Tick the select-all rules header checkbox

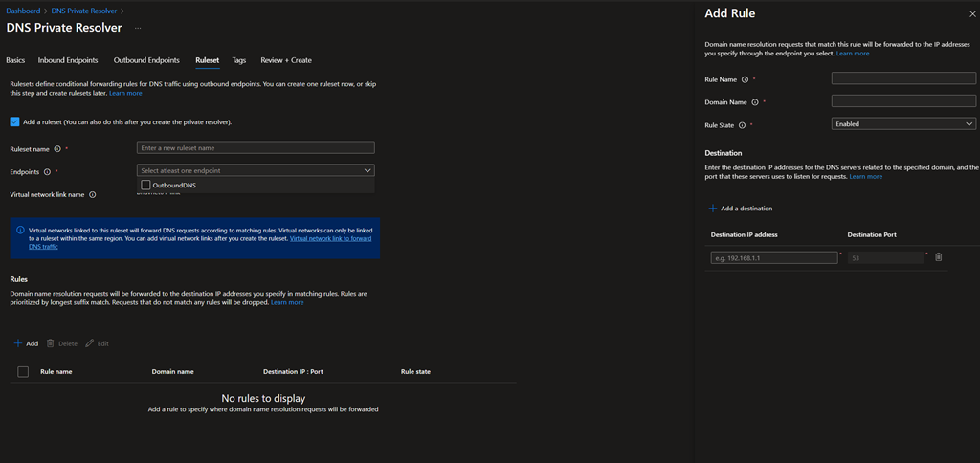click(23, 371)
